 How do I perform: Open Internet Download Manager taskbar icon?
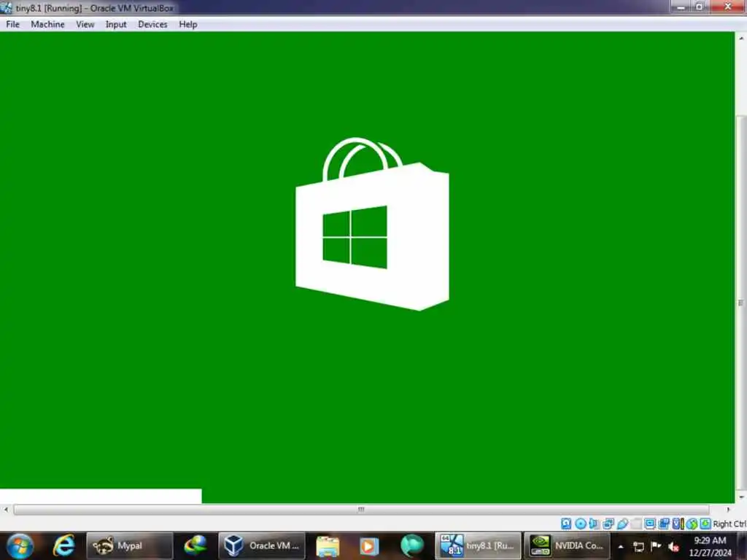[x=196, y=545]
